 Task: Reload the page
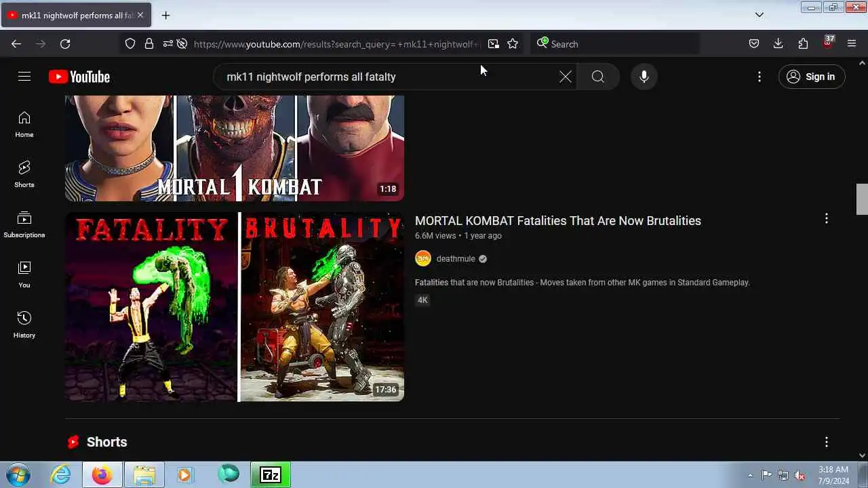[65, 43]
